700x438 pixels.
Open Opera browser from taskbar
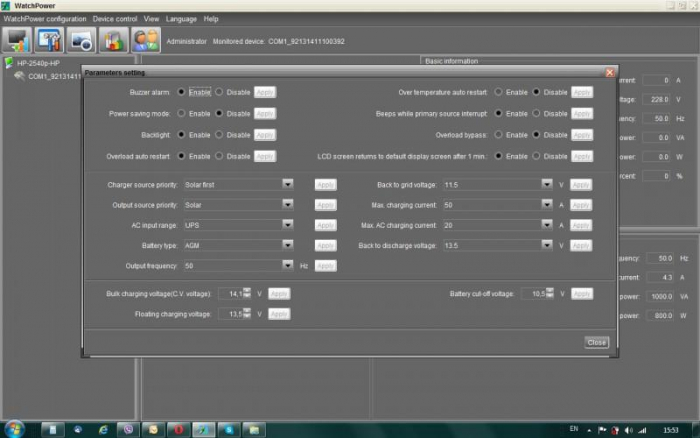(x=179, y=430)
